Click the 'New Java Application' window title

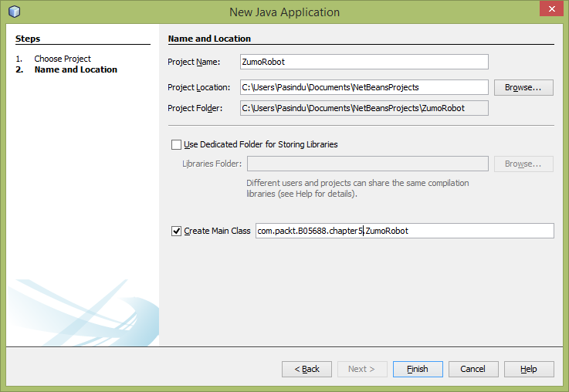point(284,12)
